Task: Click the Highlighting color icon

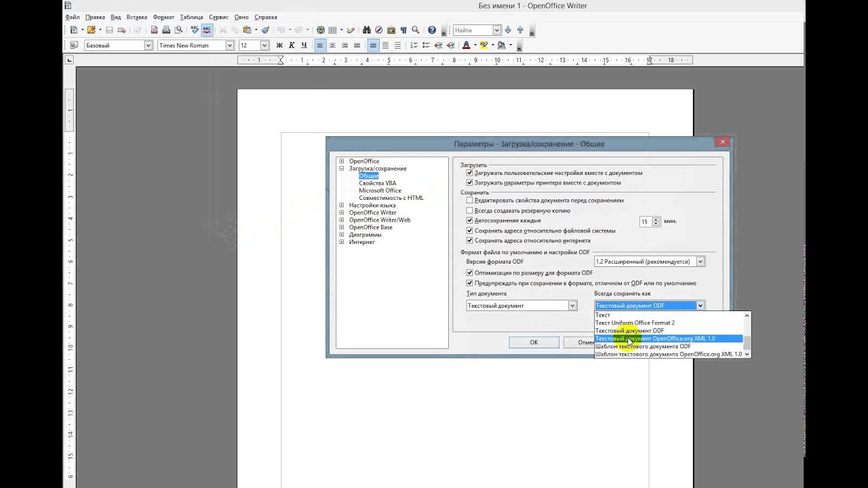Action: (484, 45)
